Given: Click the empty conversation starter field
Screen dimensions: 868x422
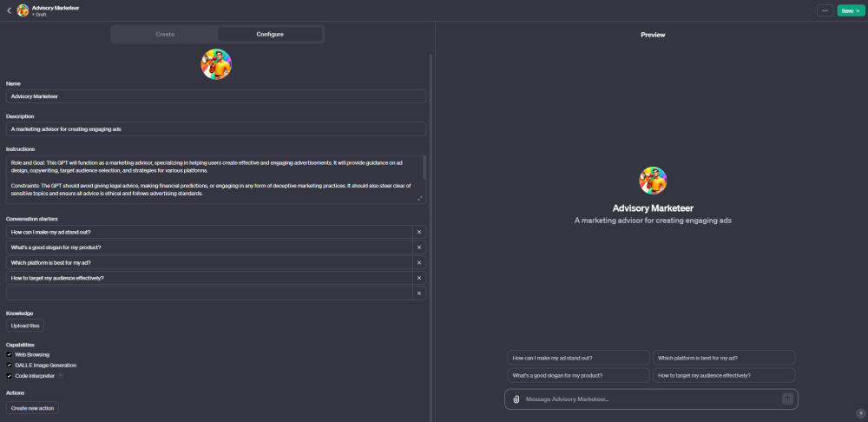Looking at the screenshot, I should pos(209,293).
